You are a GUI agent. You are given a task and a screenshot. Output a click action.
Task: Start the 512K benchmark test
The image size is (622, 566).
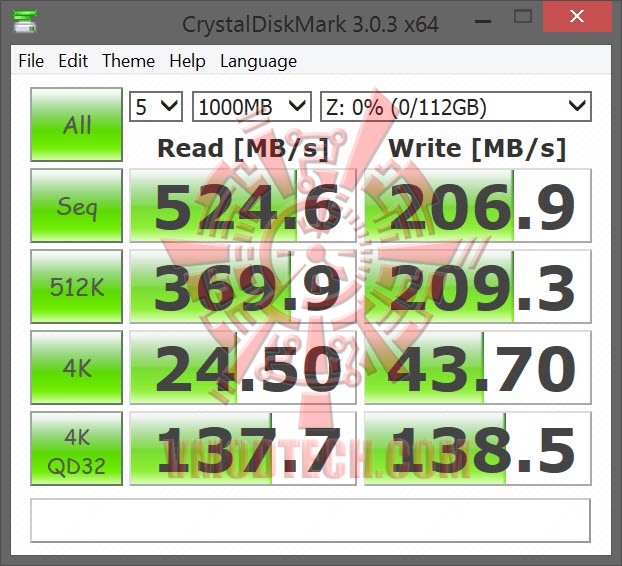[77, 286]
